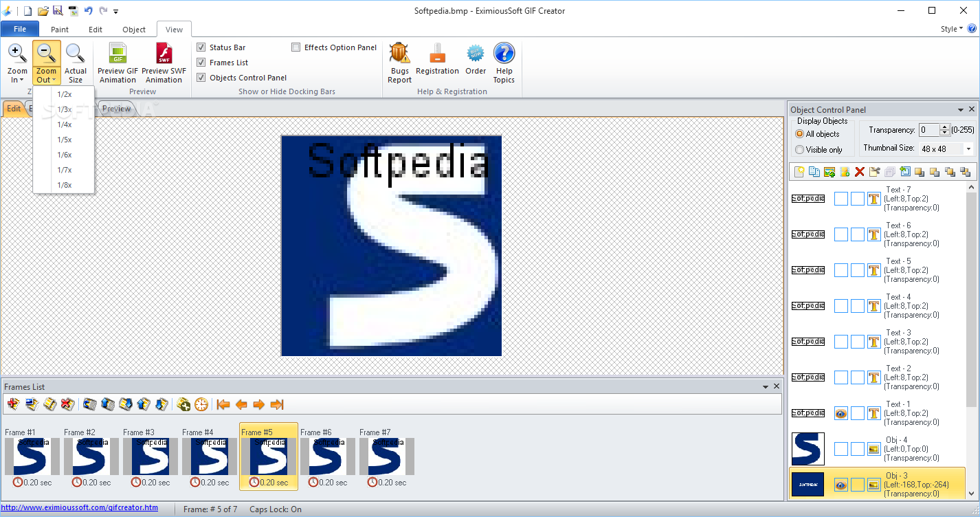Click the add image object icon
Image resolution: width=980 pixels, height=517 pixels.
[829, 172]
